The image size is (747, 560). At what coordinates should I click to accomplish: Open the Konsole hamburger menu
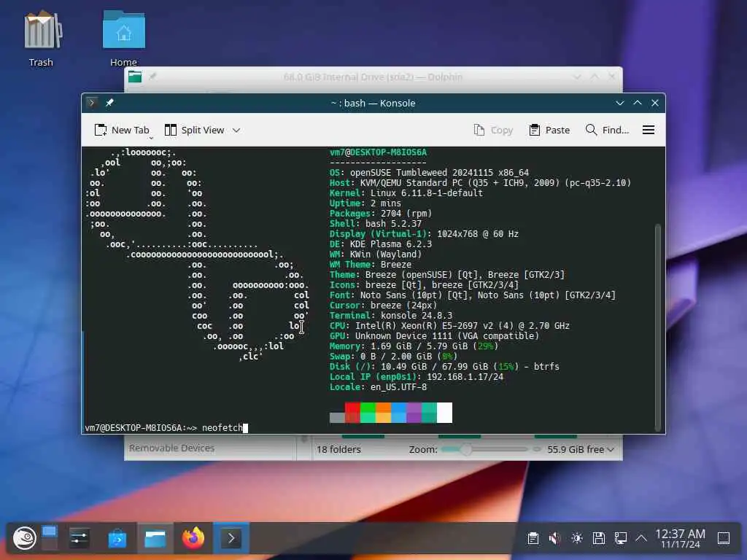pos(649,130)
